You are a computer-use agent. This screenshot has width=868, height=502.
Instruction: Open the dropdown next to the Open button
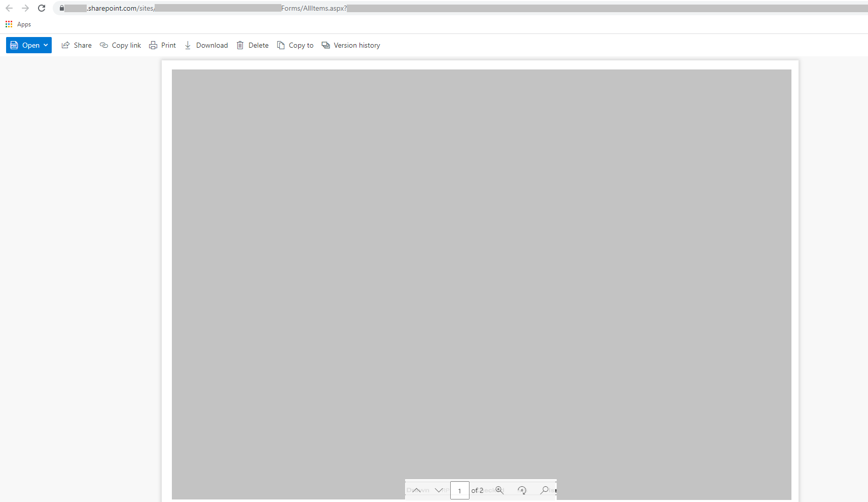[45, 45]
